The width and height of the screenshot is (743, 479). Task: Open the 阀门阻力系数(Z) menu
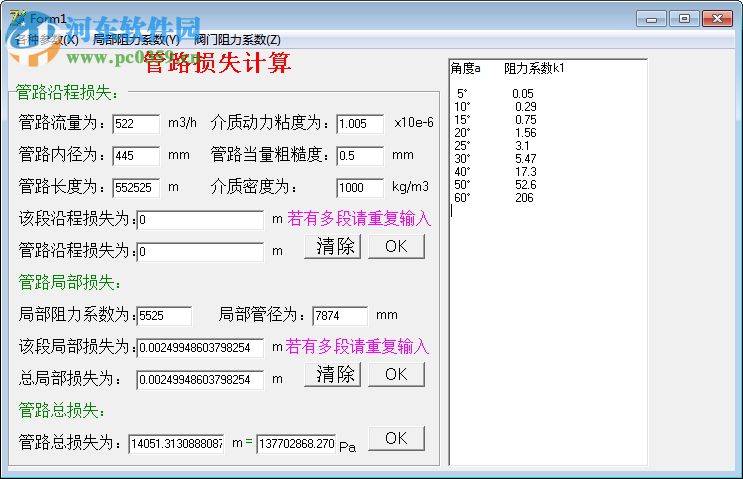point(238,40)
